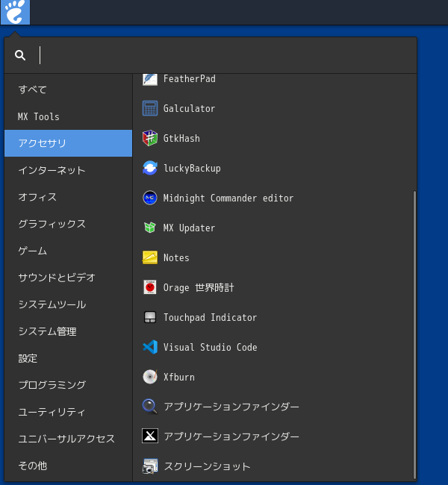Screen dimensions: 448x485
Task: Click the black X アプリケーションファインダー icon
Action: point(150,436)
